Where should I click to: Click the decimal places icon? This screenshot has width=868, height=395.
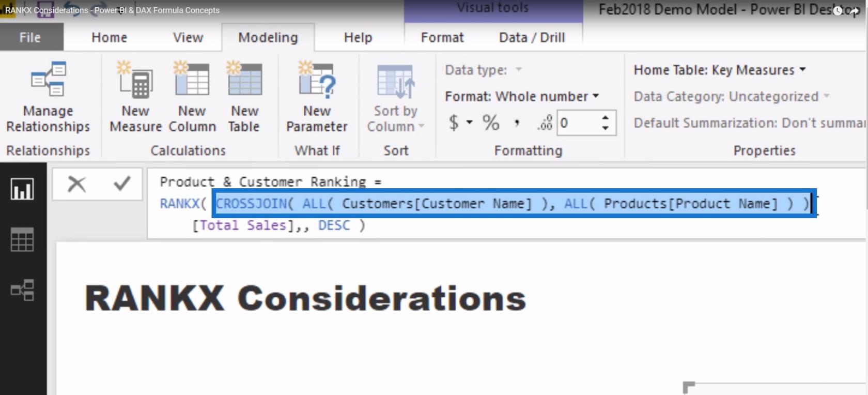(x=545, y=123)
